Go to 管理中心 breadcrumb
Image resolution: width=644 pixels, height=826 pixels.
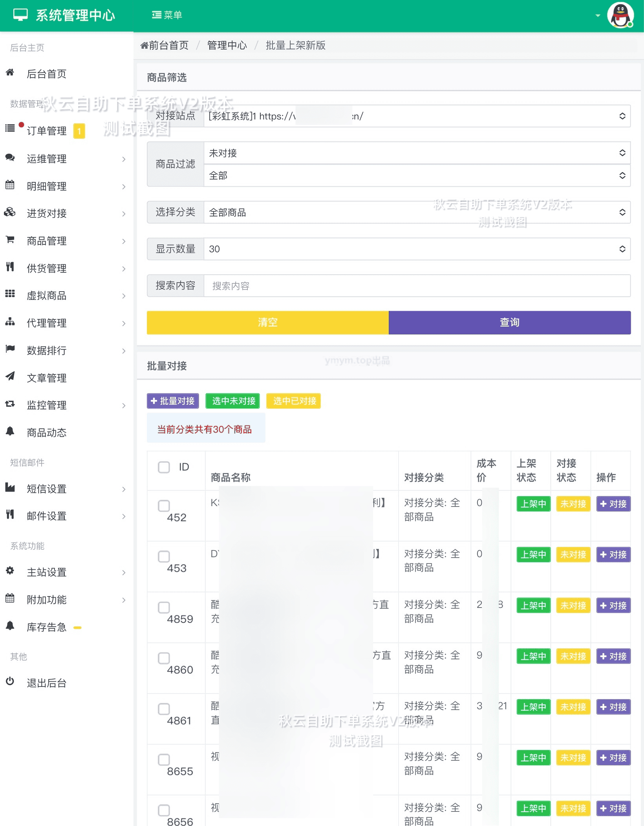click(227, 45)
